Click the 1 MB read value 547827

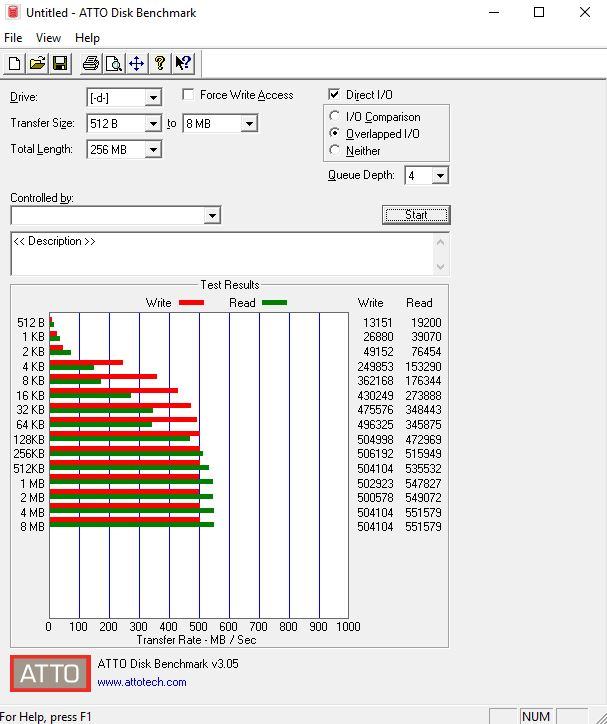pyautogui.click(x=423, y=483)
